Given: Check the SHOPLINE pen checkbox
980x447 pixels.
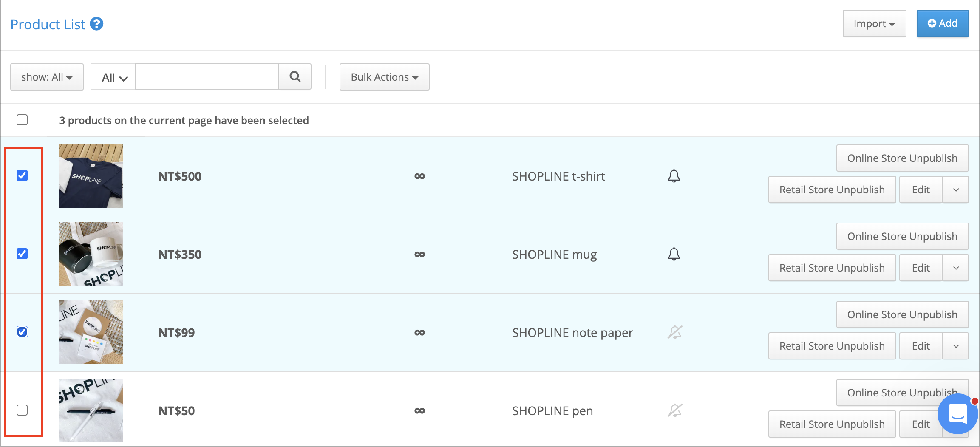Looking at the screenshot, I should [22, 410].
